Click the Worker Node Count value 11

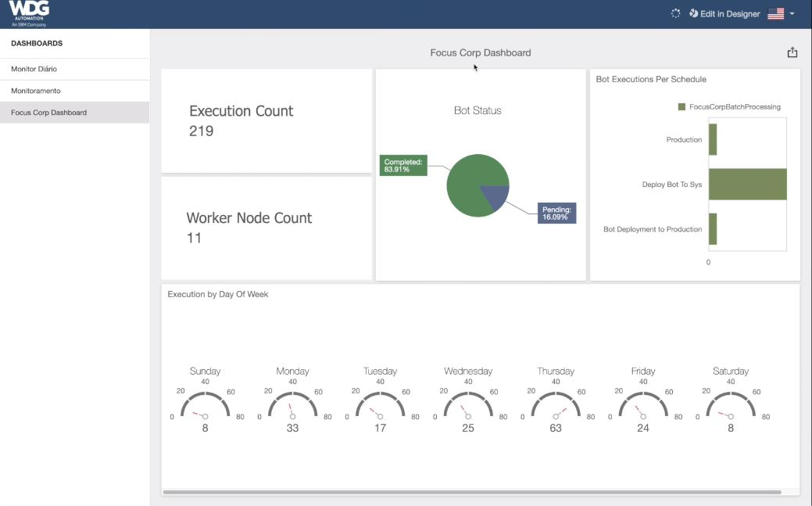[194, 238]
